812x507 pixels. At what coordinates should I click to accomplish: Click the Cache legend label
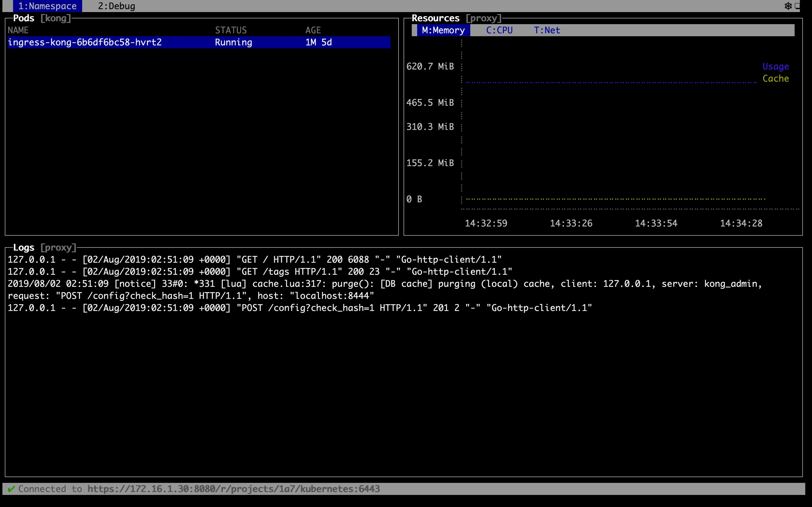775,78
